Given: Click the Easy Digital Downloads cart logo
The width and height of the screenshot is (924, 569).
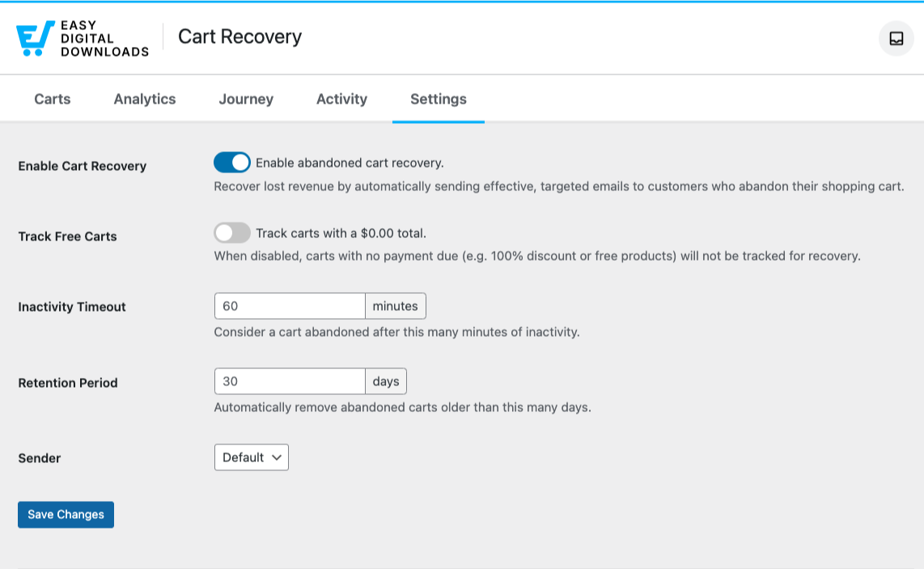Looking at the screenshot, I should coord(36,38).
